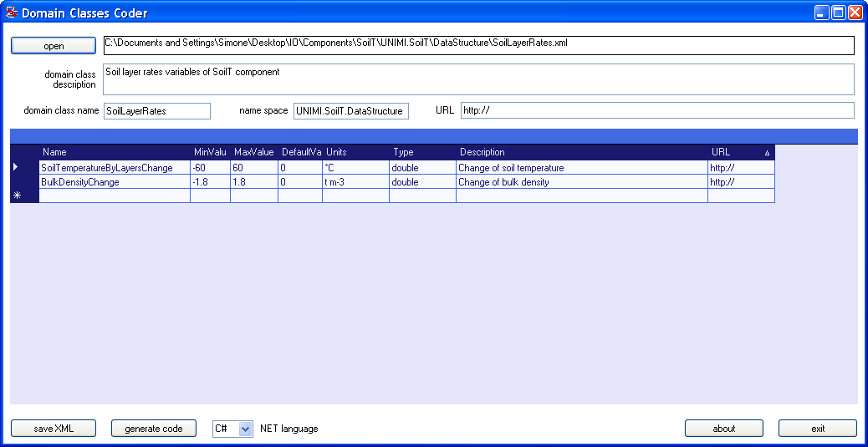Expand the C# .NET language dropdown
868x447 pixels.
pyautogui.click(x=246, y=428)
